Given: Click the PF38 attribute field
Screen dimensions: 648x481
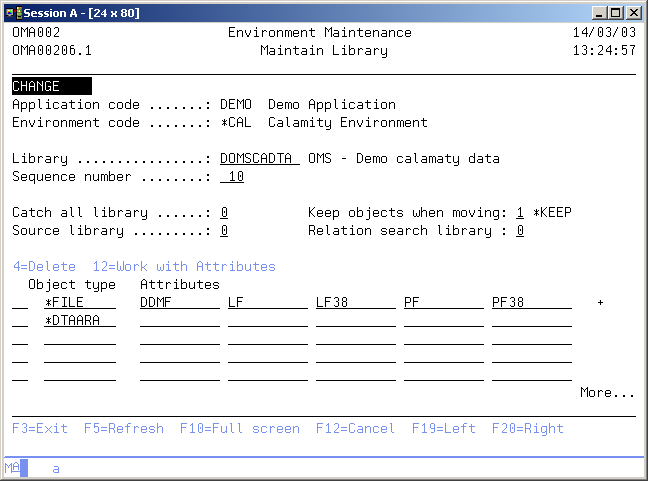Looking at the screenshot, I should tap(531, 303).
